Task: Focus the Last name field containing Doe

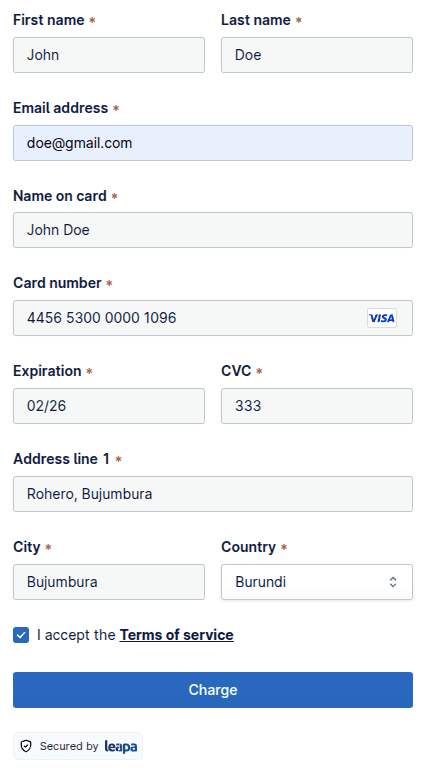Action: pyautogui.click(x=317, y=55)
